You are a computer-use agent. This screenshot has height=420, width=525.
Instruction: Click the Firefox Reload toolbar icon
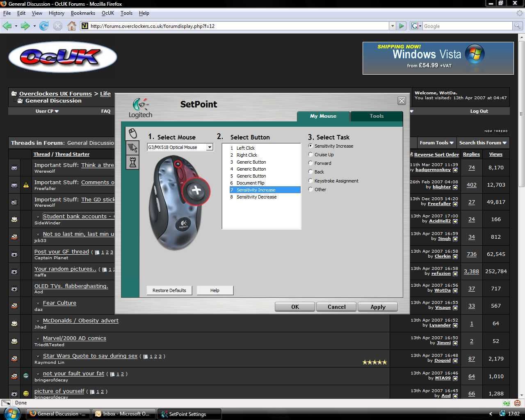pos(44,26)
